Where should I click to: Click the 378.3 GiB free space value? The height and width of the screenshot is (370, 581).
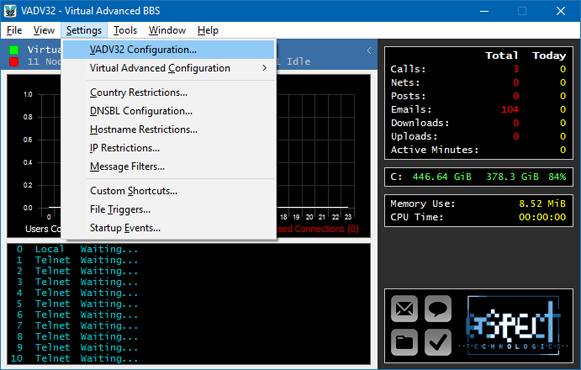pos(512,177)
